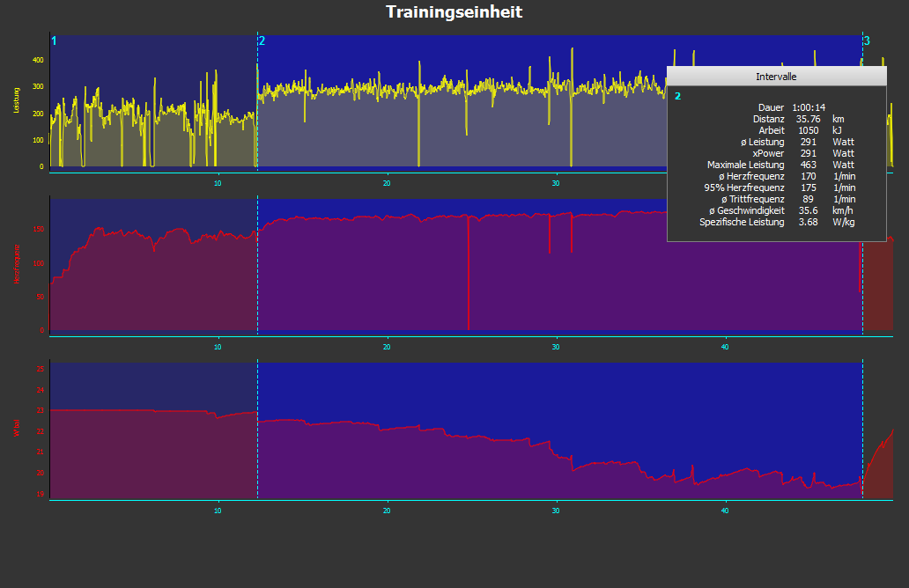Click the 40 minute tick under the W'bal chart
The height and width of the screenshot is (588, 909).
pos(725,511)
